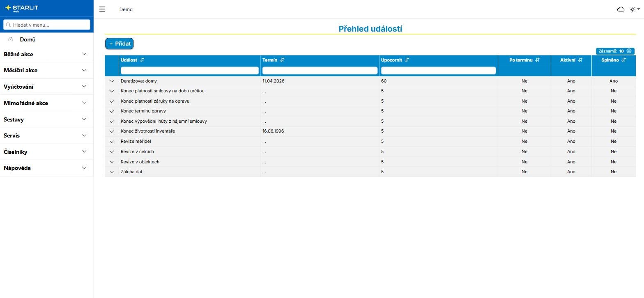Focus the Upozornit column filter field
Screen dimensions: 644x298
pos(439,71)
